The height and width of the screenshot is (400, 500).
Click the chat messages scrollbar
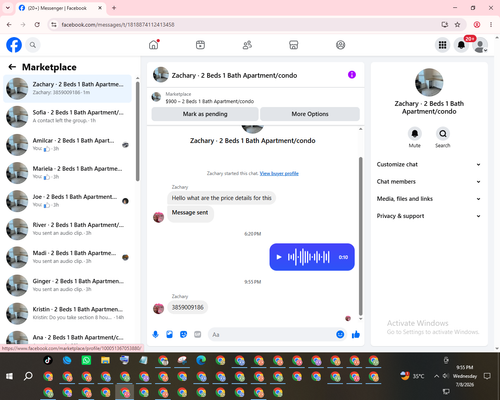(x=360, y=236)
